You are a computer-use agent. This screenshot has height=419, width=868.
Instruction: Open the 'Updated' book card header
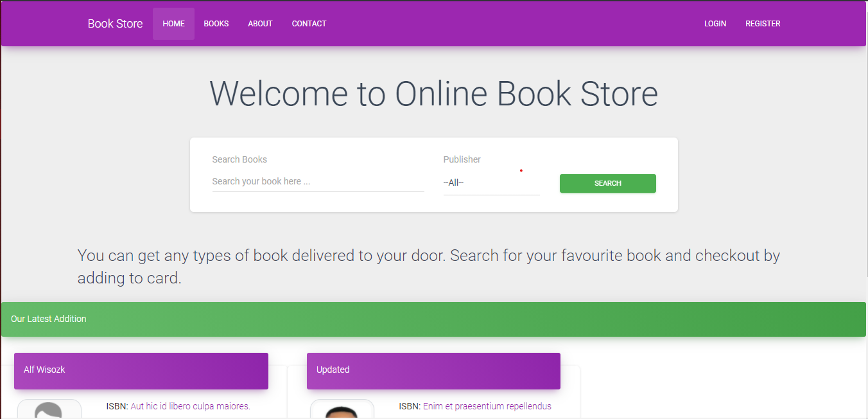click(433, 371)
